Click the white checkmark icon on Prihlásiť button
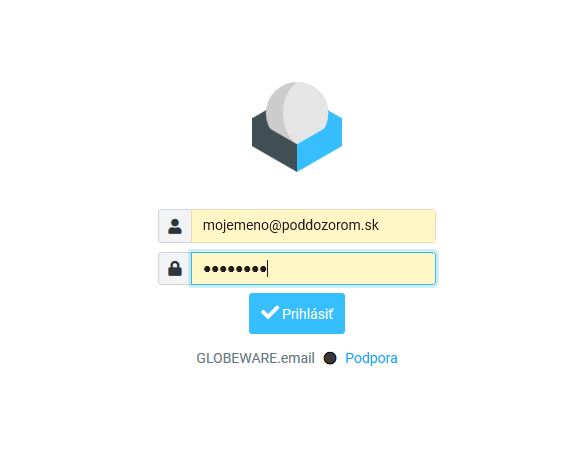This screenshot has height=455, width=572. [x=270, y=313]
